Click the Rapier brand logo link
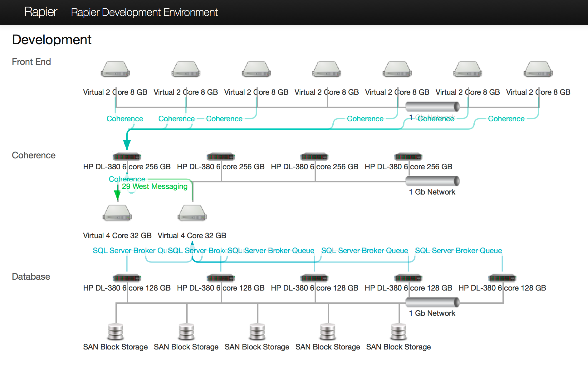 click(41, 12)
